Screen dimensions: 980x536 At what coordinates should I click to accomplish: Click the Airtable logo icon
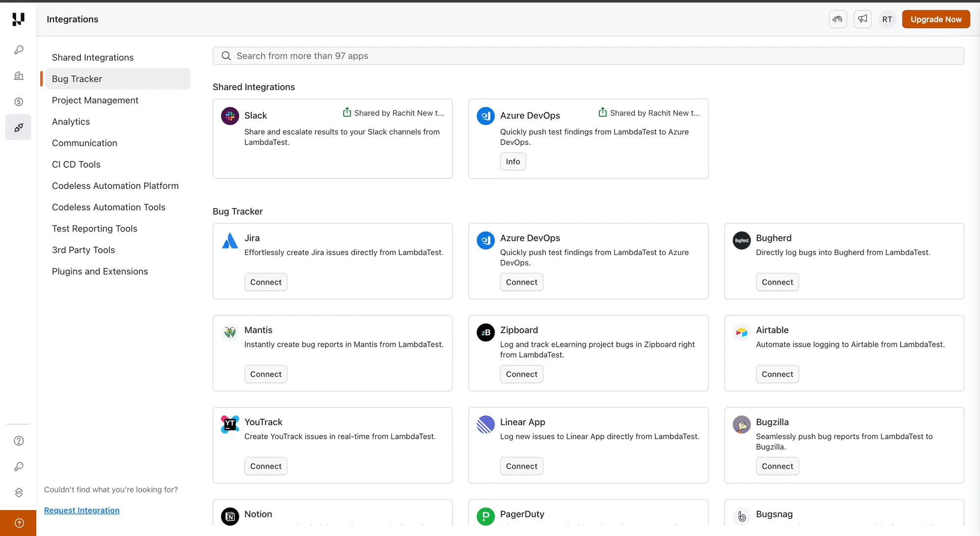tap(742, 332)
